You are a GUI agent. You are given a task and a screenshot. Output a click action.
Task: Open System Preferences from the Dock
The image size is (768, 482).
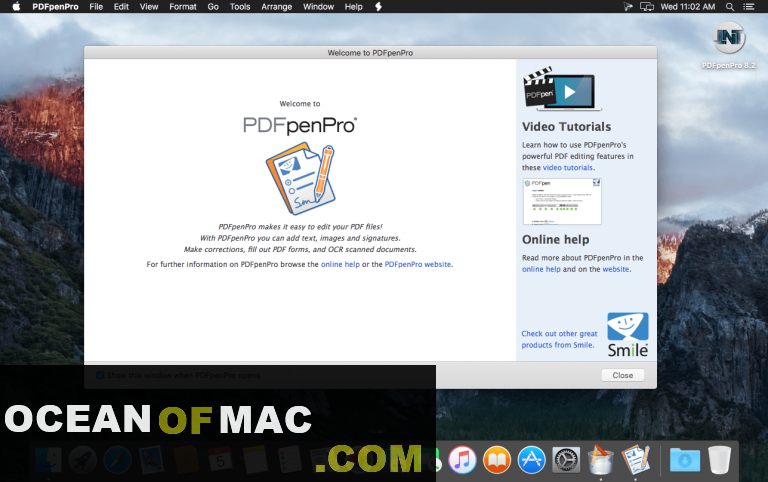point(566,460)
